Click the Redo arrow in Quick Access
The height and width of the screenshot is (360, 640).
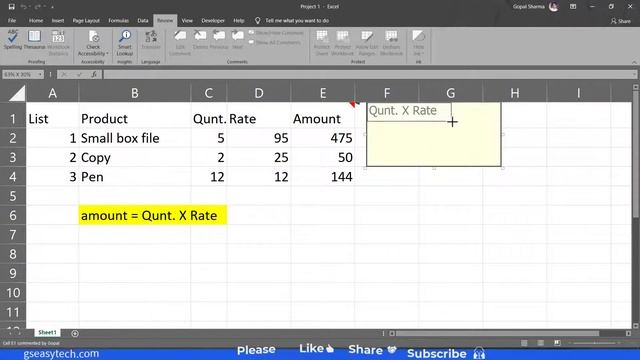pyautogui.click(x=38, y=7)
